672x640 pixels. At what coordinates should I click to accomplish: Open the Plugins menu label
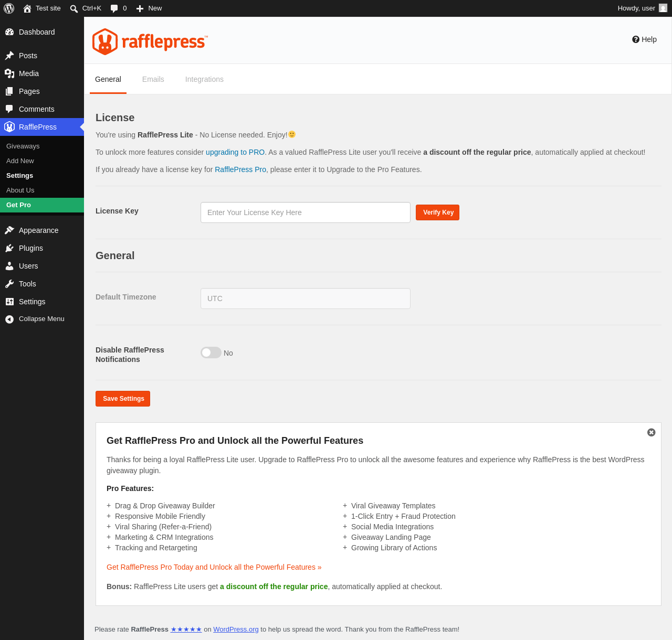31,248
